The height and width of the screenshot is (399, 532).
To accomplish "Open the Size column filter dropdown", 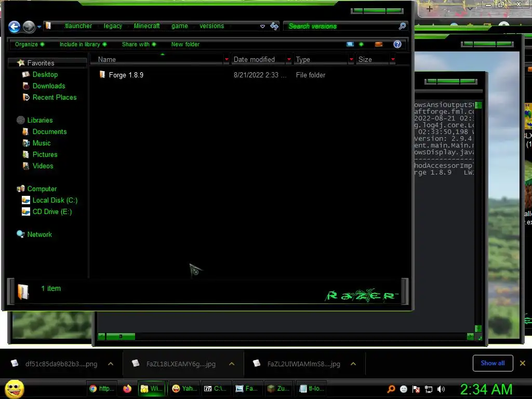I will pos(393,59).
